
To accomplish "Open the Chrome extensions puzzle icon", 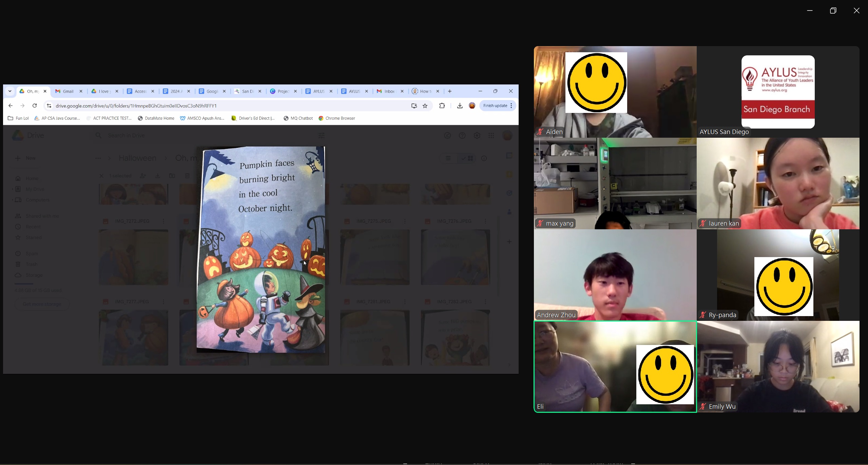I will [x=442, y=106].
